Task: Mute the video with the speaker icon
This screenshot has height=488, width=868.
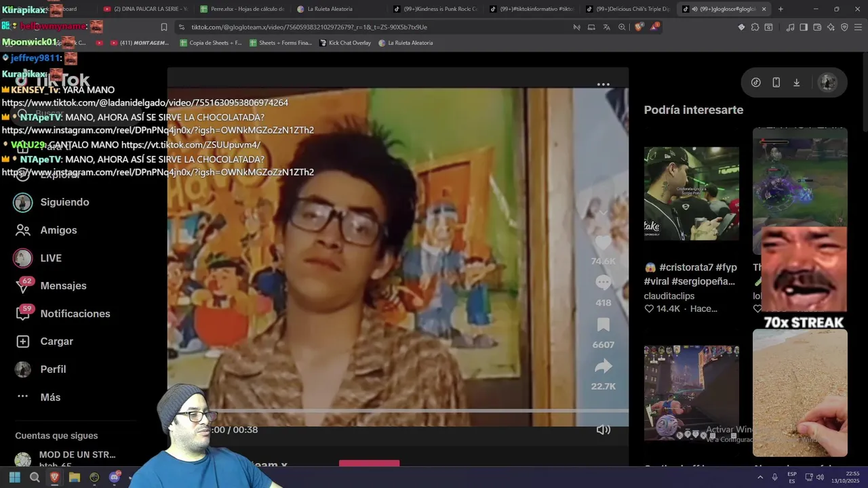Action: [603, 430]
